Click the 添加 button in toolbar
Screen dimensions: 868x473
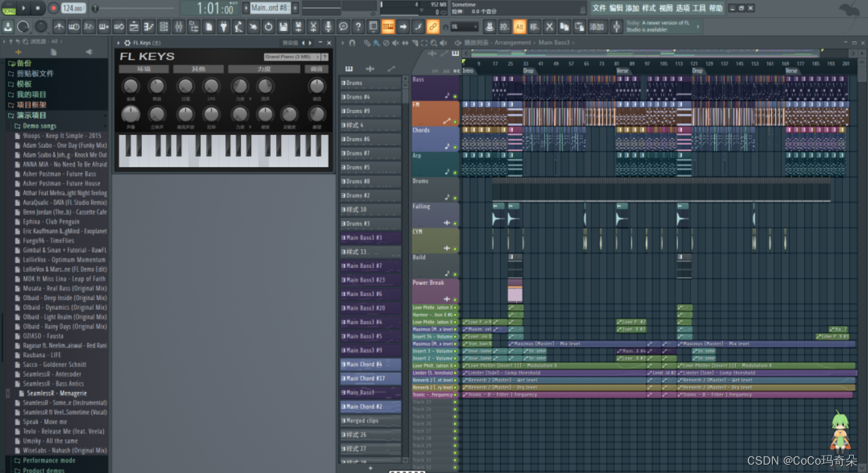pyautogui.click(x=596, y=27)
